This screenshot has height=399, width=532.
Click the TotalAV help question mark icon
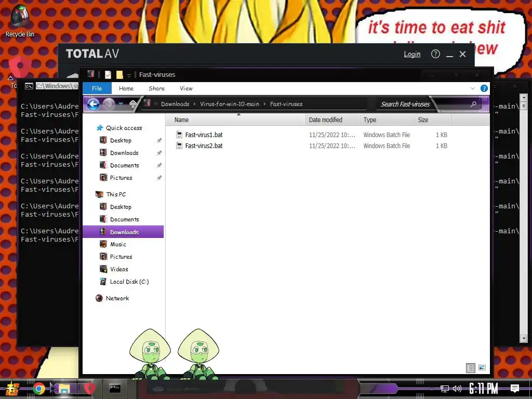pyautogui.click(x=435, y=54)
